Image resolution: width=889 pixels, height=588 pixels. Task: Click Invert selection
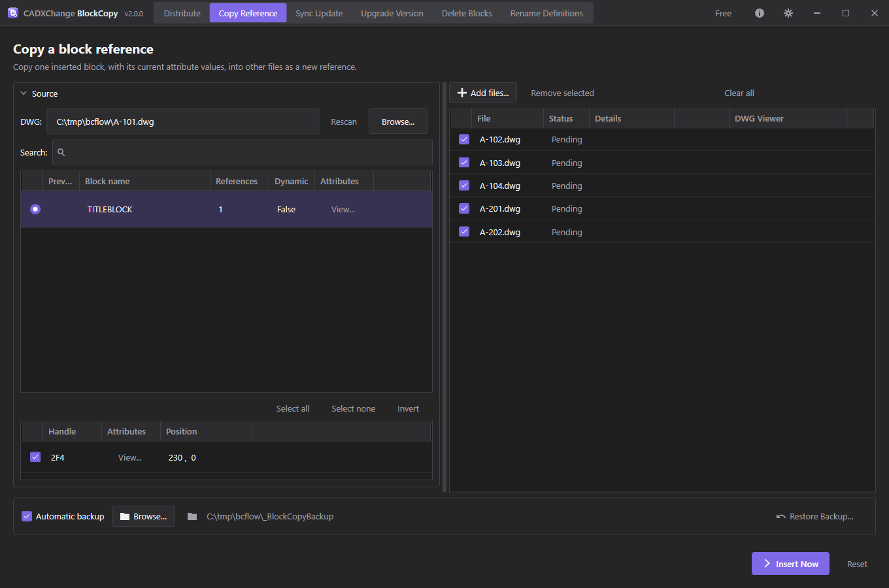[x=408, y=408]
